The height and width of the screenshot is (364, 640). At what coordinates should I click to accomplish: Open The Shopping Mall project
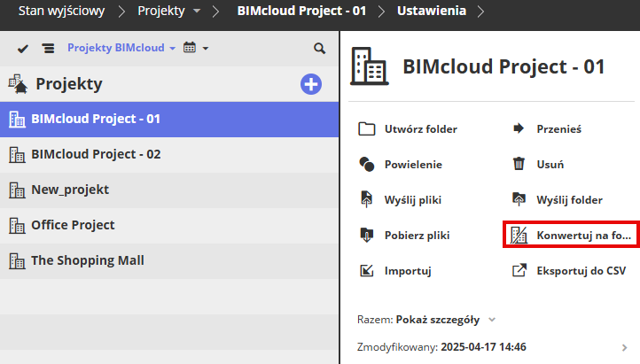[87, 260]
